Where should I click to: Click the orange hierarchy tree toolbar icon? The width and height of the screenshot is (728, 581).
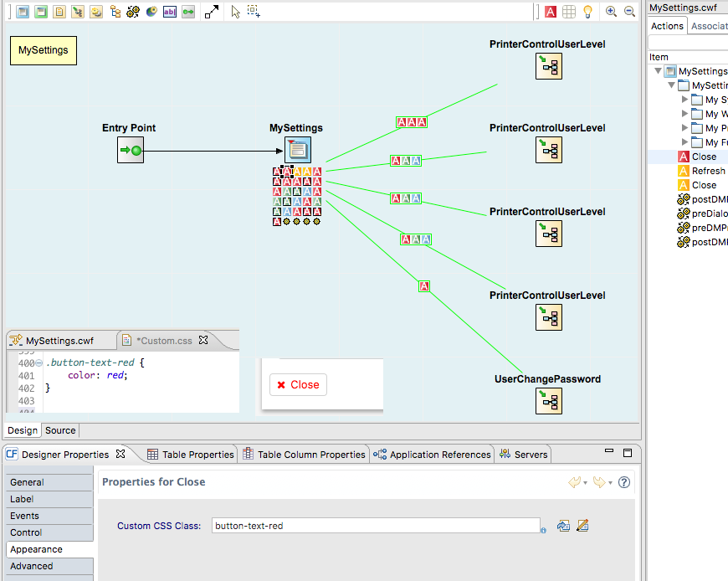[x=115, y=12]
